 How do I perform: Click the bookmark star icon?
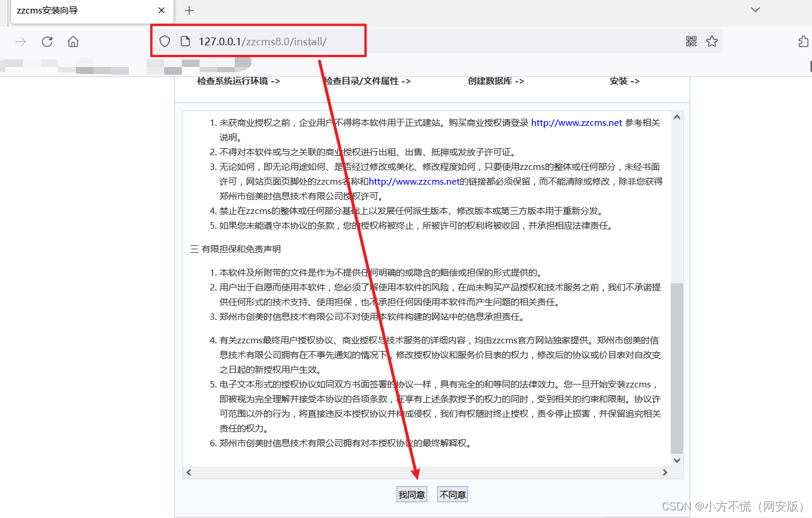coord(712,41)
